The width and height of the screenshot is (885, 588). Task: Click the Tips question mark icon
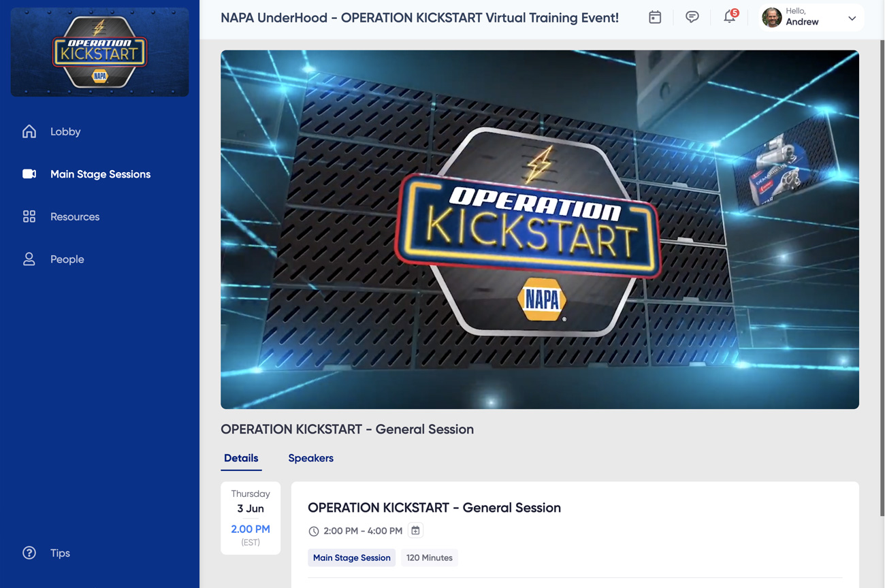point(29,553)
